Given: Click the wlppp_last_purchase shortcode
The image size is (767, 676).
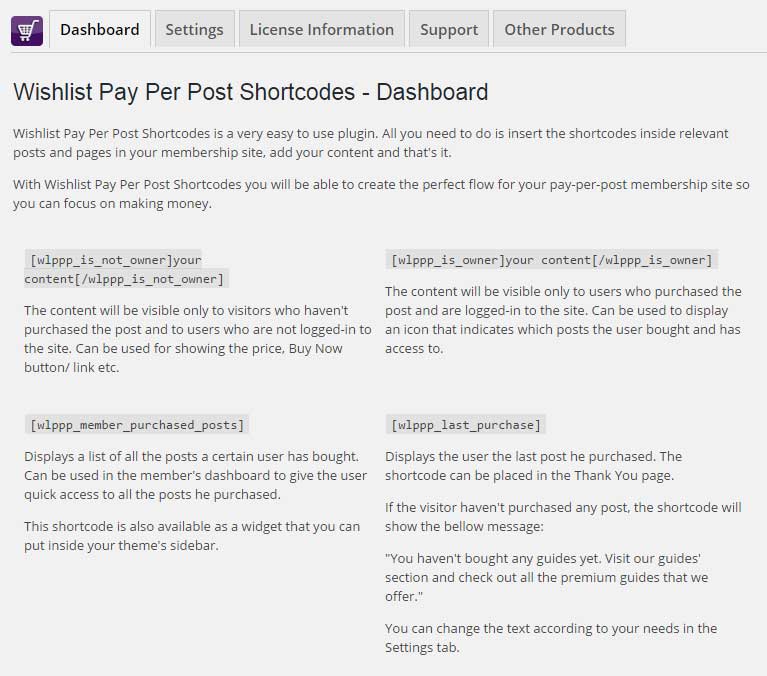Looking at the screenshot, I should pyautogui.click(x=466, y=425).
